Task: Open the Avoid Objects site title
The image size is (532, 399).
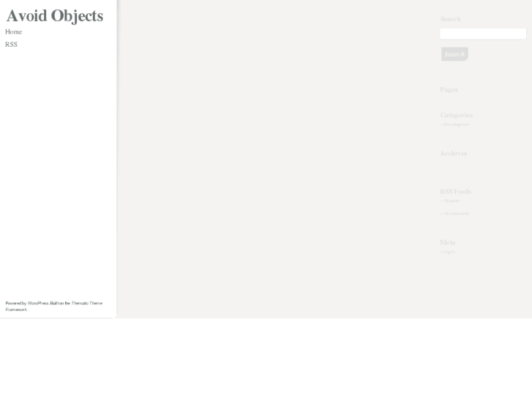Action: [55, 16]
